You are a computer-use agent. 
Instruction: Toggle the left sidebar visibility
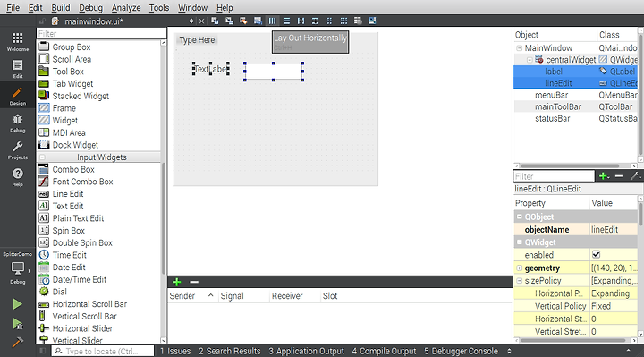pyautogui.click(x=42, y=351)
